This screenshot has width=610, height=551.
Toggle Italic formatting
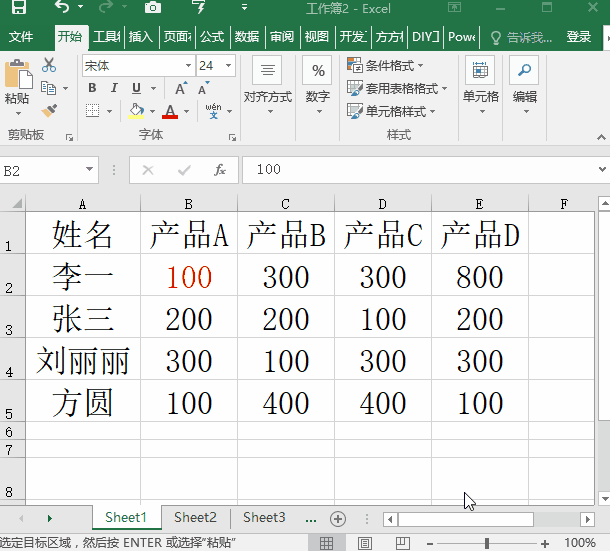point(114,88)
